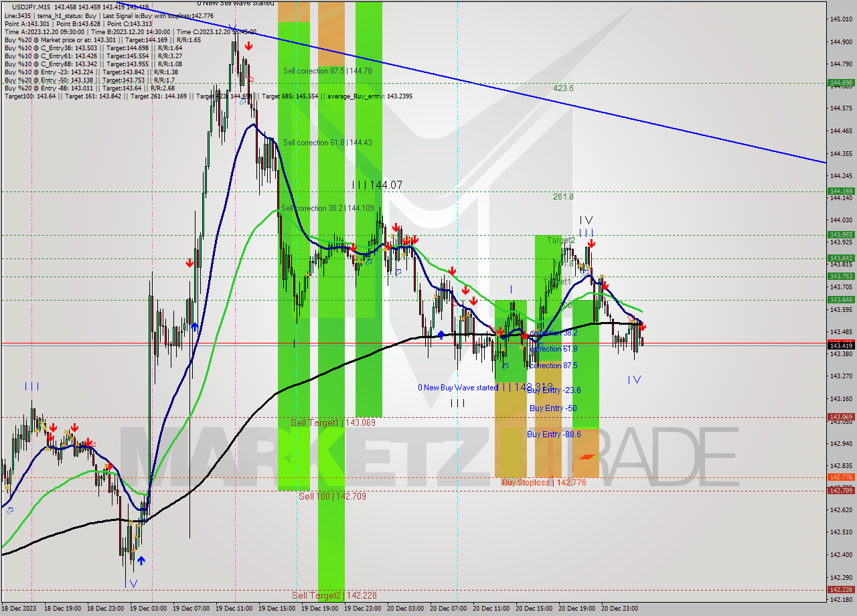
Task: Select the 'correction 61.8' blue label
Action: point(553,349)
